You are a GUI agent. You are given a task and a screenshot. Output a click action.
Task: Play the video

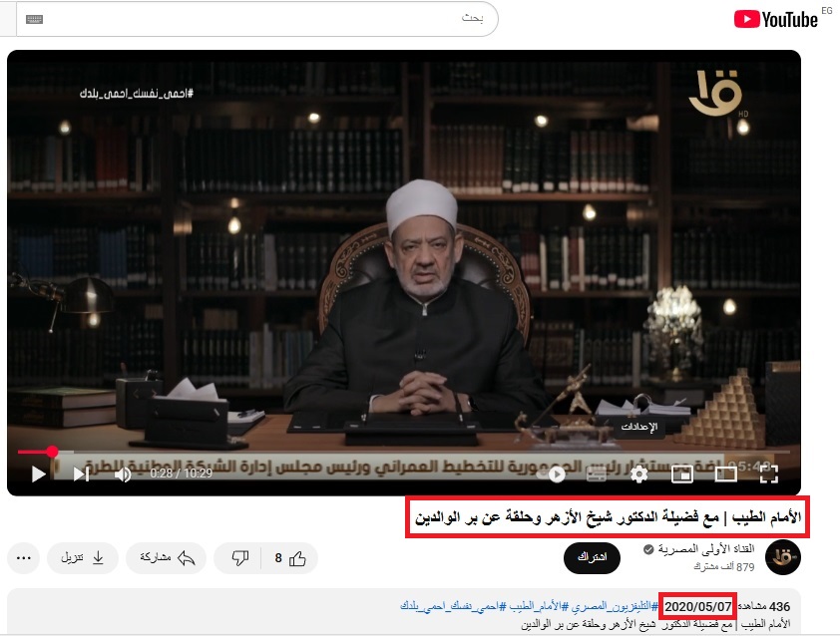[38, 475]
